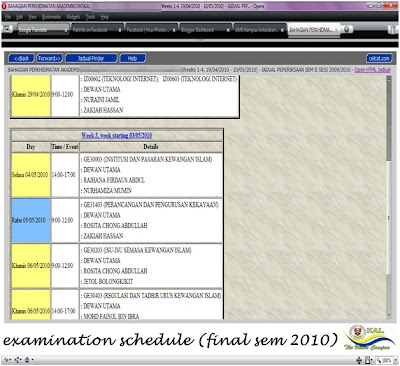The width and height of the screenshot is (400, 366).
Task: Click the Forward>> navigation button
Action: [x=49, y=58]
